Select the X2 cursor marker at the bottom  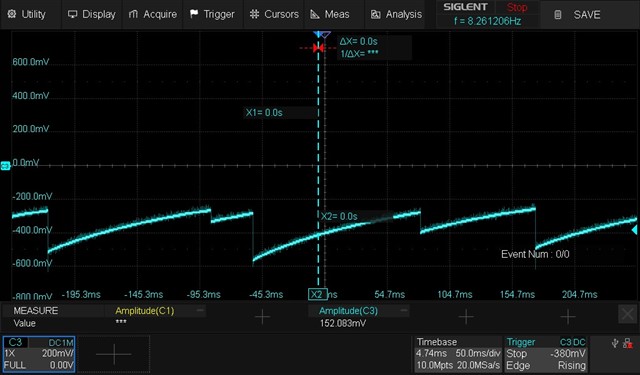(318, 294)
